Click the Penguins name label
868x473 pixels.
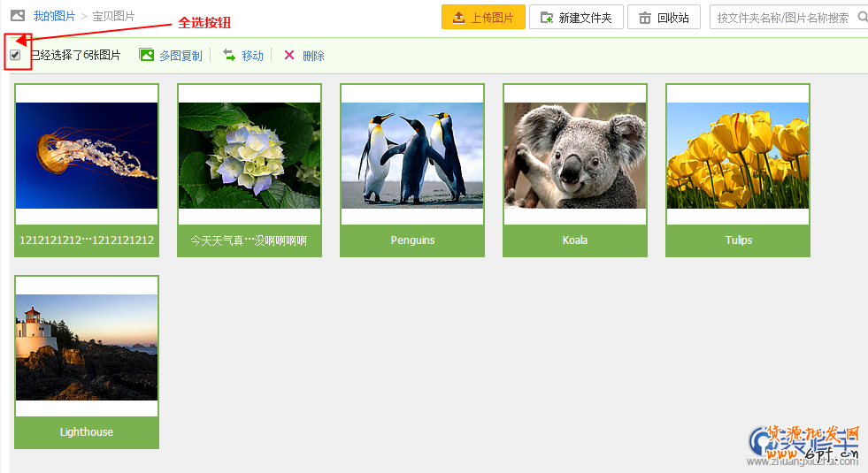(412, 240)
